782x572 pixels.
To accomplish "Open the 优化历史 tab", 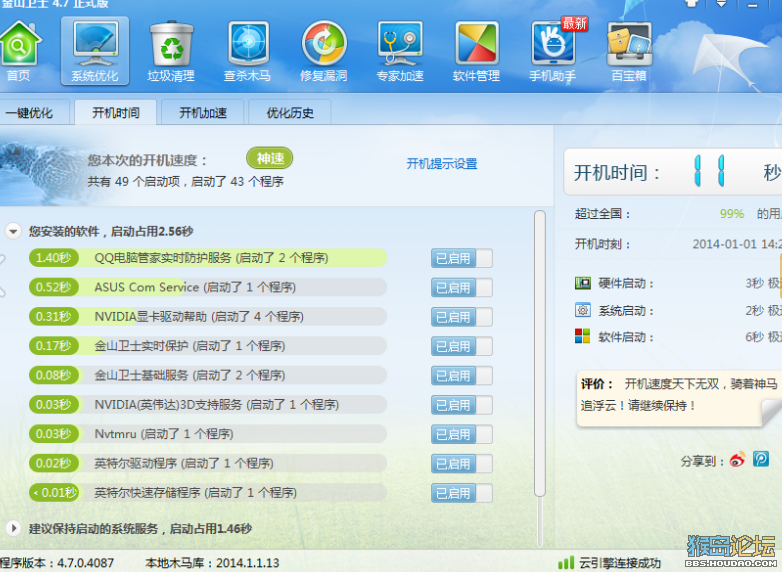I will tap(290, 113).
